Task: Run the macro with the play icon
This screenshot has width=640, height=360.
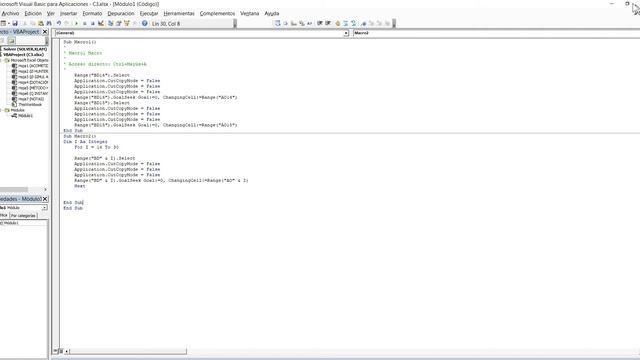Action: point(77,24)
